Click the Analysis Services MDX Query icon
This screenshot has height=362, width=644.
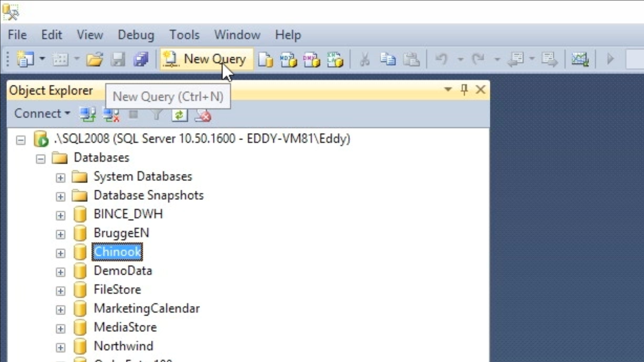pos(288,60)
